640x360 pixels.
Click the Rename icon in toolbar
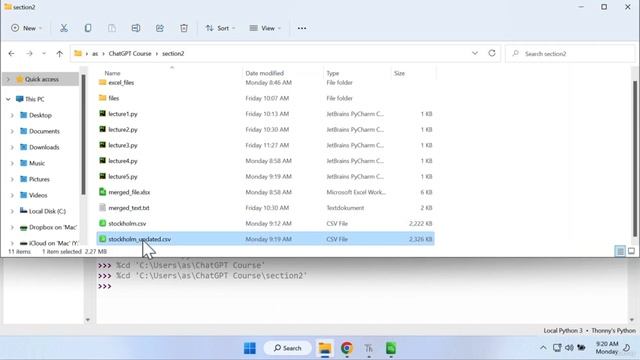(x=136, y=28)
